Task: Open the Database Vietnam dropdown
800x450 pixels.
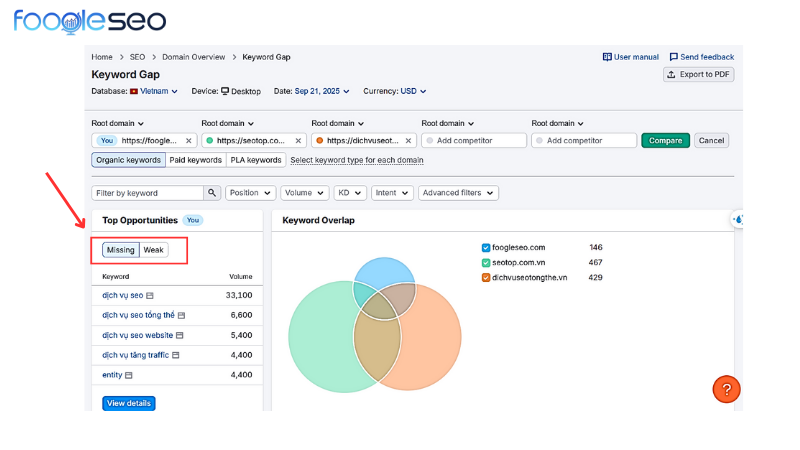Action: 153,91
